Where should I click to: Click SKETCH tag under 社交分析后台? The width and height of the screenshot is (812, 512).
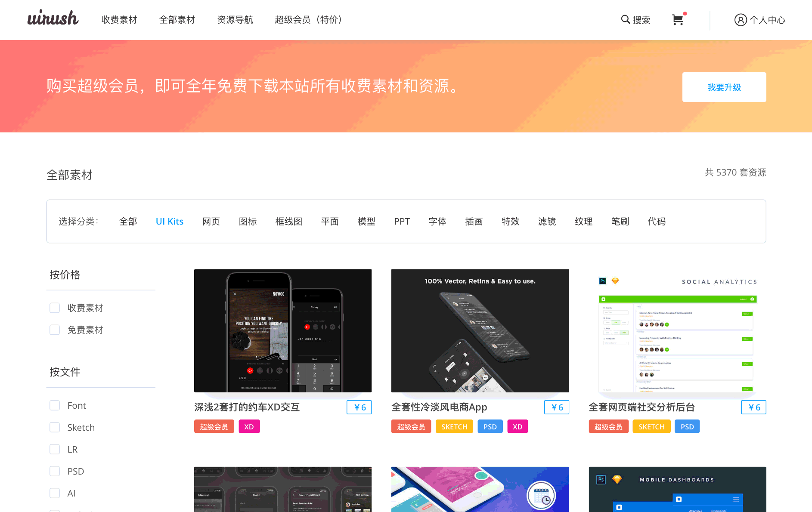pyautogui.click(x=651, y=427)
